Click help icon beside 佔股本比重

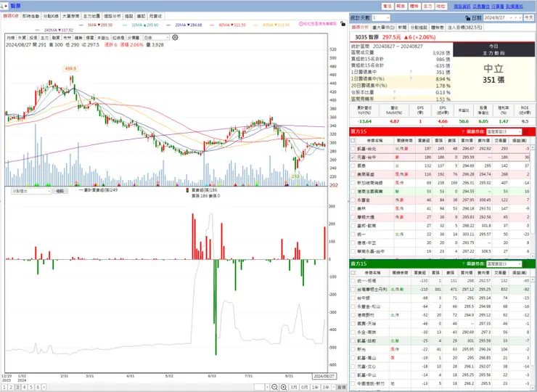click(x=394, y=92)
